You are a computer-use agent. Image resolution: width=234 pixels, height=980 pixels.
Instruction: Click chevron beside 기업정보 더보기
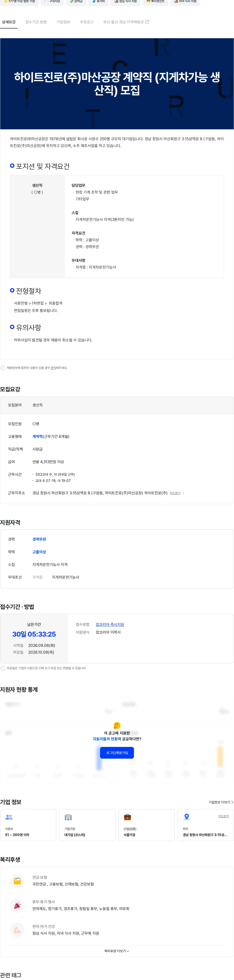[x=232, y=802]
